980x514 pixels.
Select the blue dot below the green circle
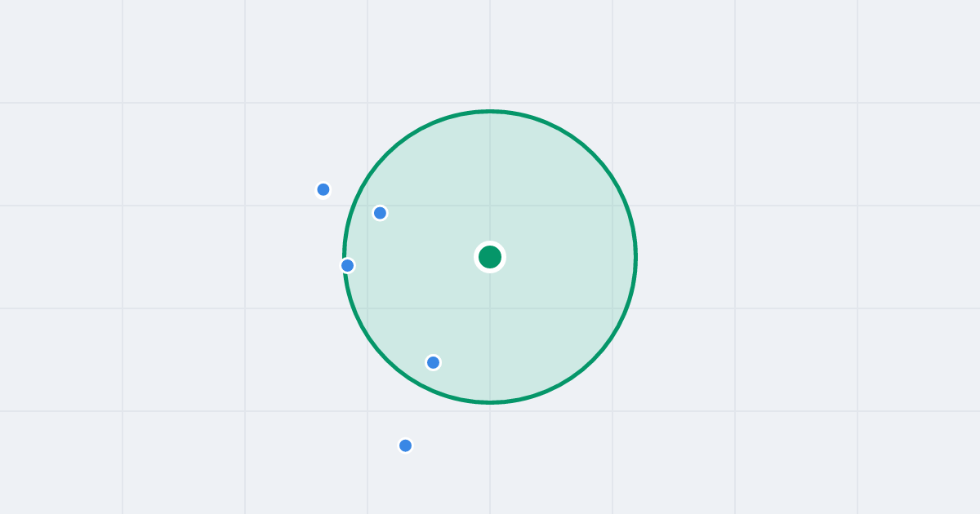tap(405, 445)
